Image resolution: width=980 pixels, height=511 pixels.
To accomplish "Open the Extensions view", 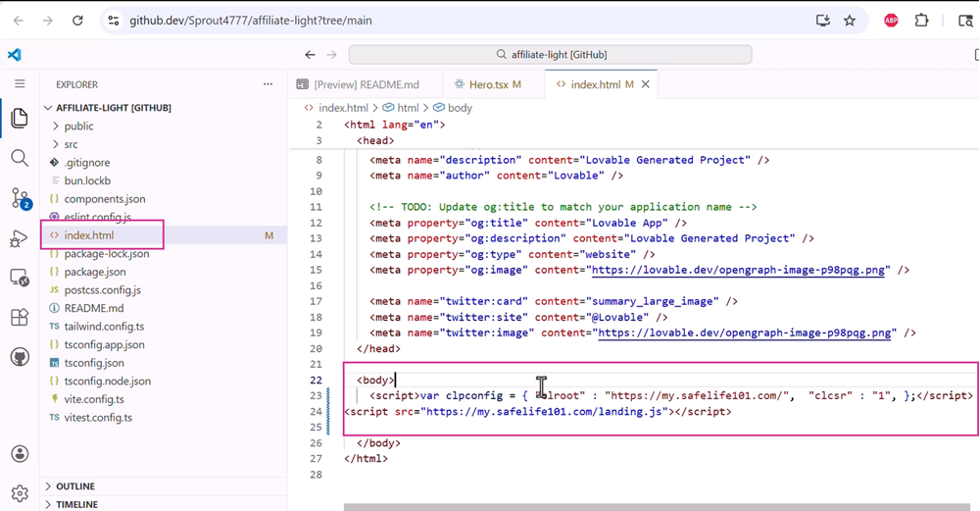I will pyautogui.click(x=20, y=317).
